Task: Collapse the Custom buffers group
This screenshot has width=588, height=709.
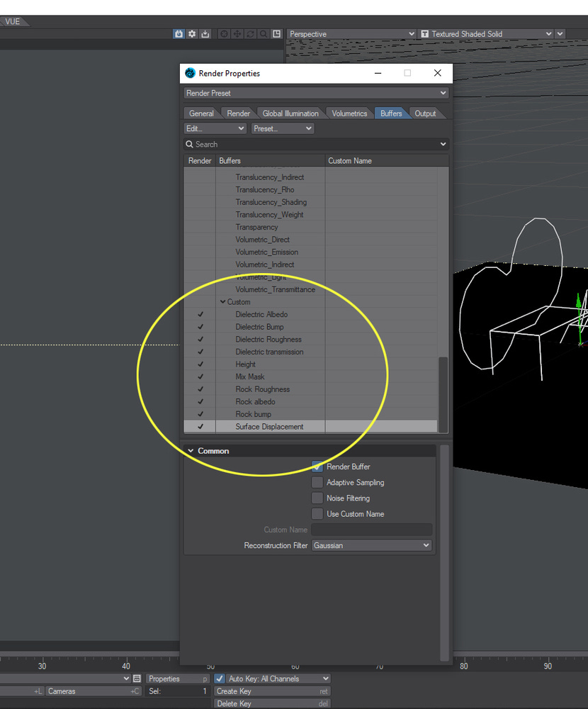Action: tap(223, 301)
